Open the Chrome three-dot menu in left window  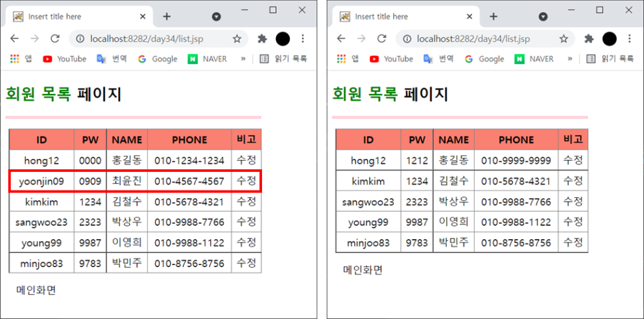[x=303, y=39]
